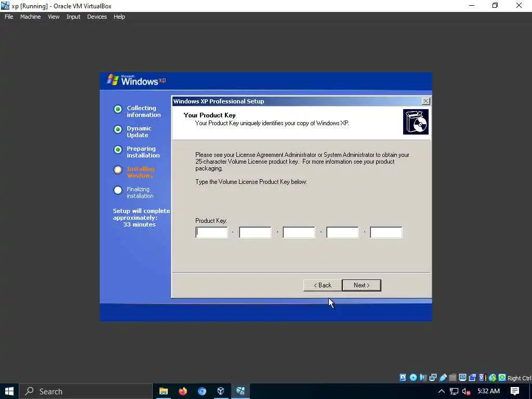Open the Windows notification center

[515, 391]
